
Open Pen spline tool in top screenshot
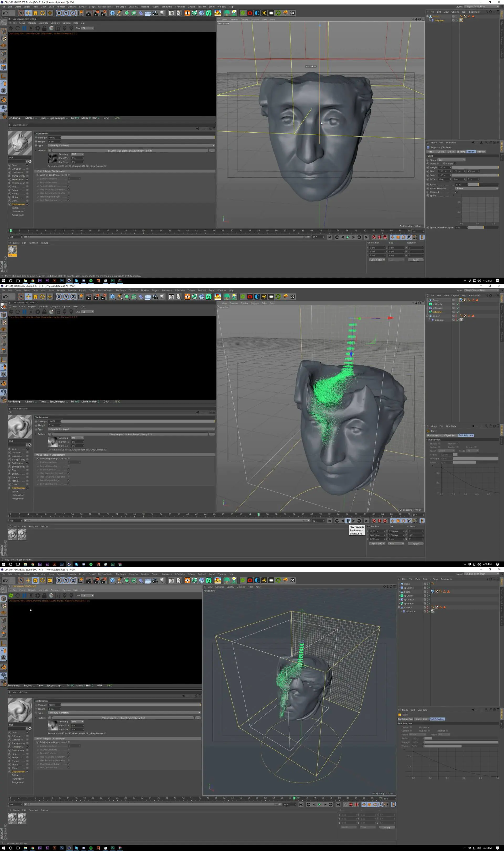pyautogui.click(x=119, y=13)
